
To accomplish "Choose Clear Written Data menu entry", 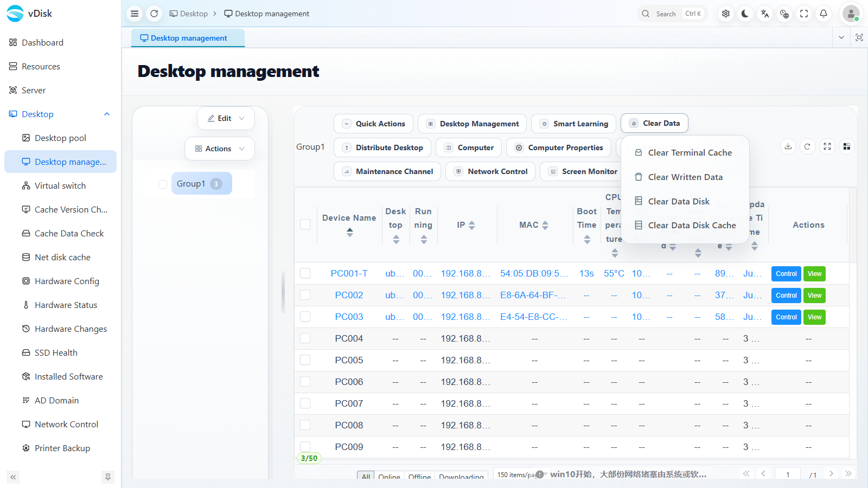I will [685, 177].
